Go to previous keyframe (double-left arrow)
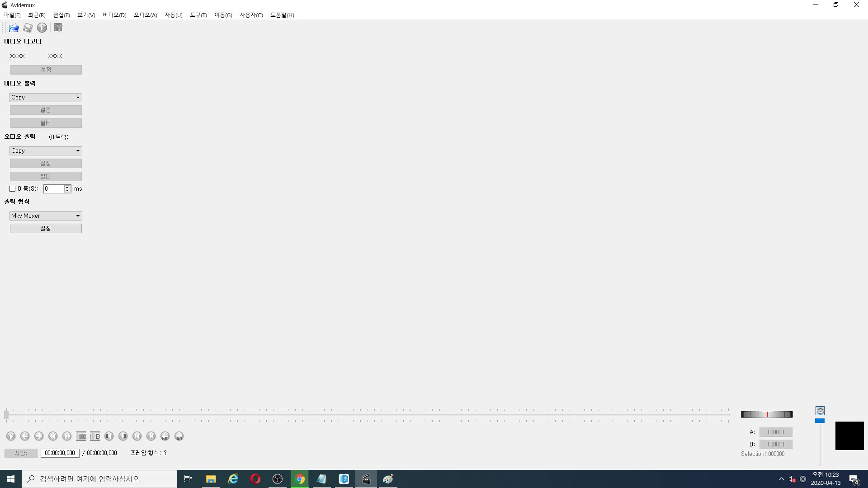This screenshot has height=488, width=868. pyautogui.click(x=53, y=436)
